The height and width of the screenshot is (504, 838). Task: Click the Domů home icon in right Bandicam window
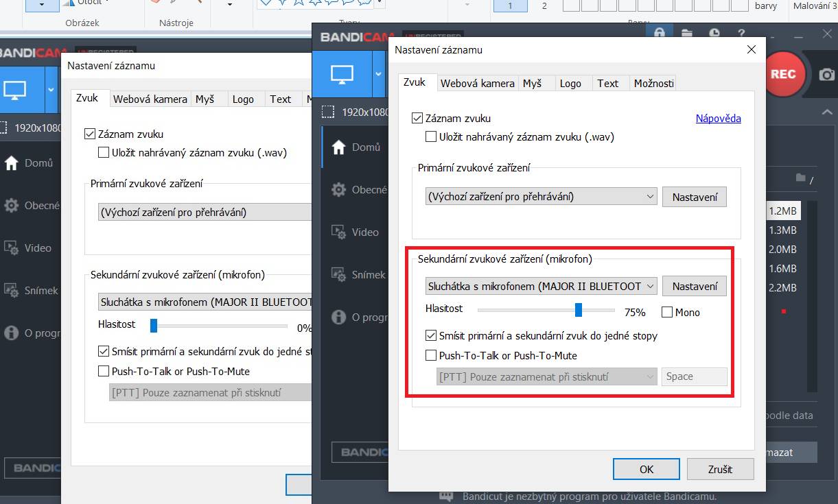pyautogui.click(x=339, y=147)
